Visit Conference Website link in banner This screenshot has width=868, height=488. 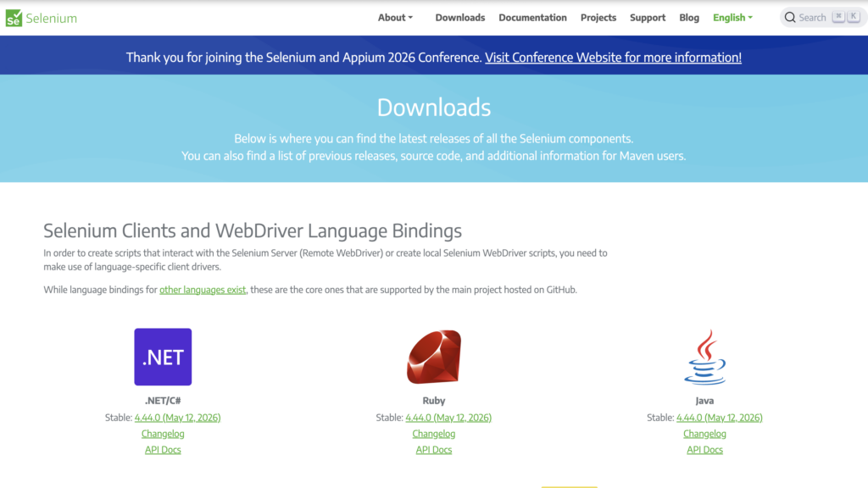[614, 58]
